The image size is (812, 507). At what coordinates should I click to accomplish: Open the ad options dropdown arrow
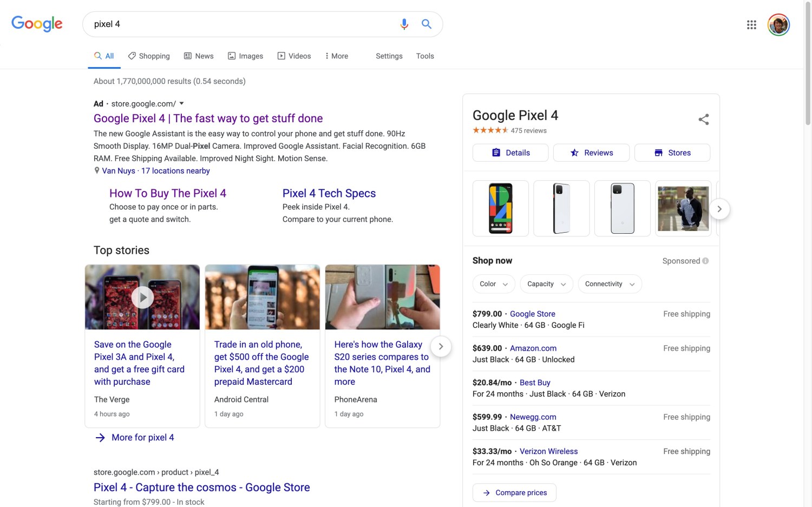[x=182, y=103]
